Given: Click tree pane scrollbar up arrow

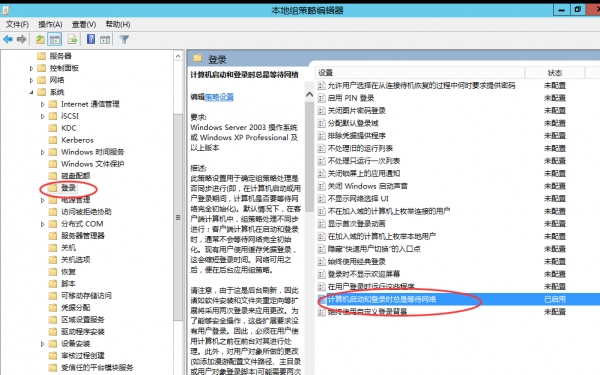Looking at the screenshot, I should pos(178,56).
